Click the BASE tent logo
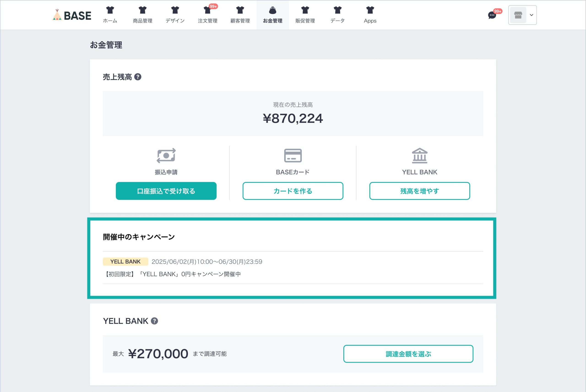Image resolution: width=586 pixels, height=392 pixels. coord(71,15)
